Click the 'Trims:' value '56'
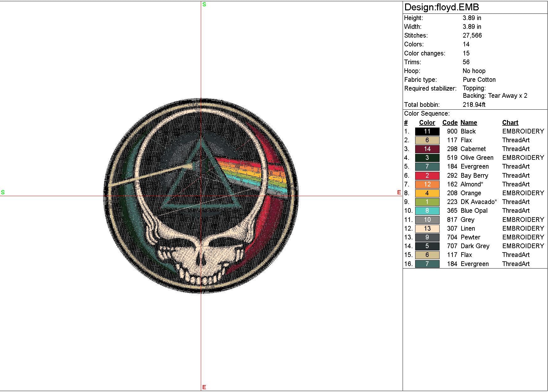 466,62
